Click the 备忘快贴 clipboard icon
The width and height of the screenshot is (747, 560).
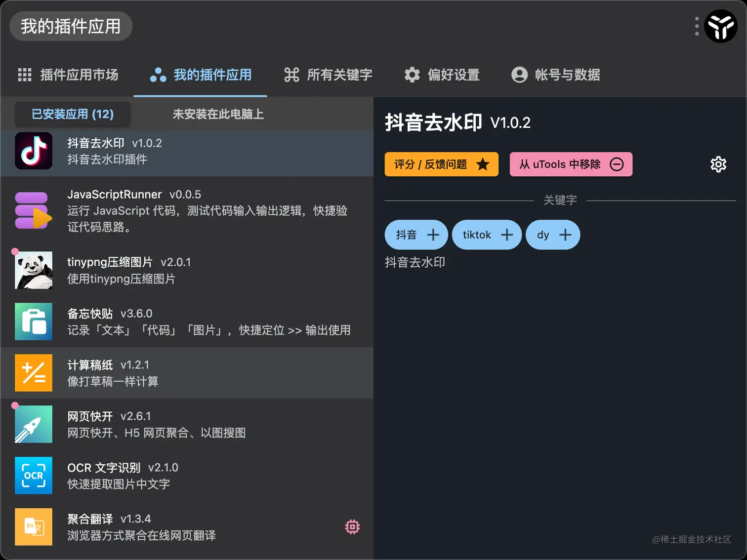[34, 321]
